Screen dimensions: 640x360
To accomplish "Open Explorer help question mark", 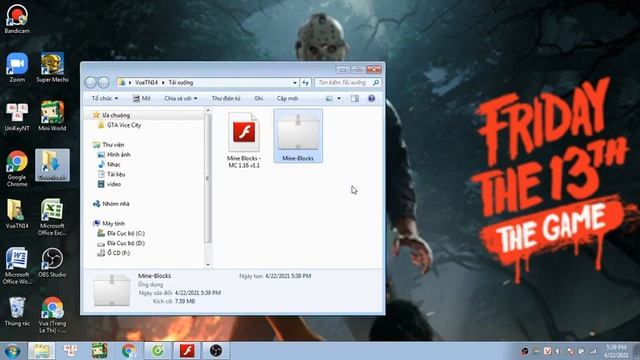I will click(371, 98).
